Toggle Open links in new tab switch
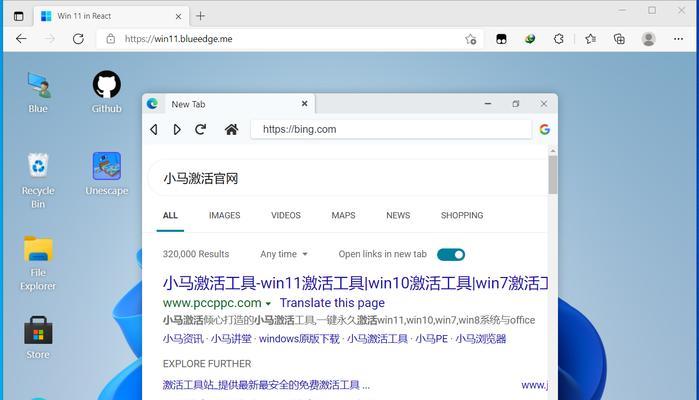Screen dimensions: 699x400 tap(451, 255)
